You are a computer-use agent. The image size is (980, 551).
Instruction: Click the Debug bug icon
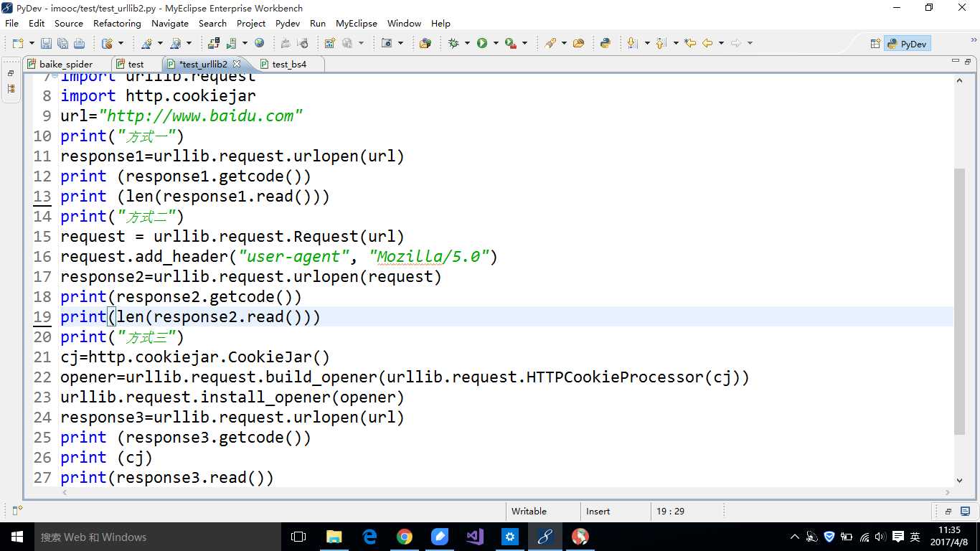(x=453, y=44)
